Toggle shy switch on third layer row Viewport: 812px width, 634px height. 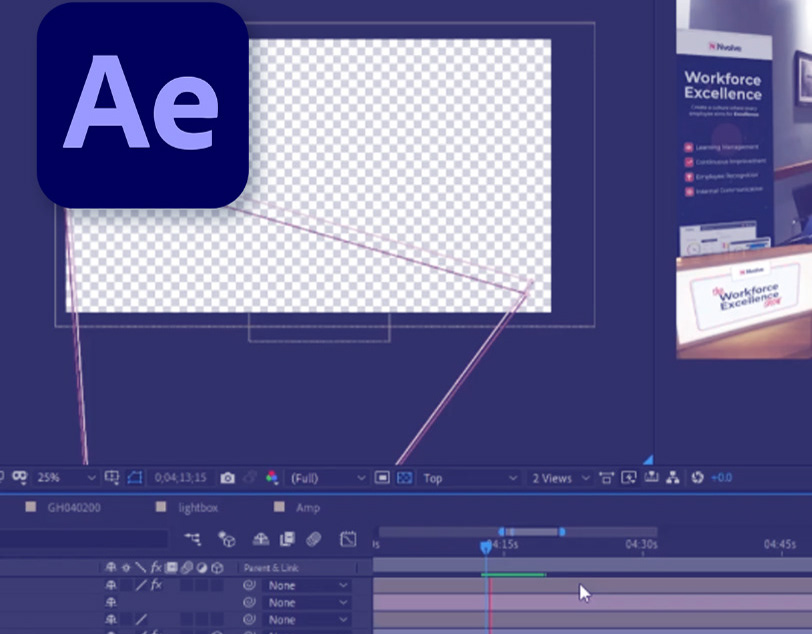pyautogui.click(x=110, y=619)
